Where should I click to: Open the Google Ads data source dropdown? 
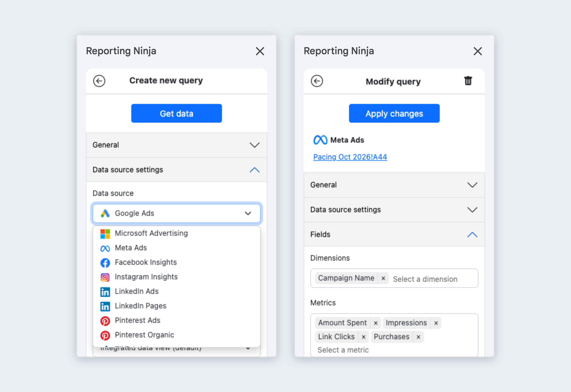[x=176, y=213]
